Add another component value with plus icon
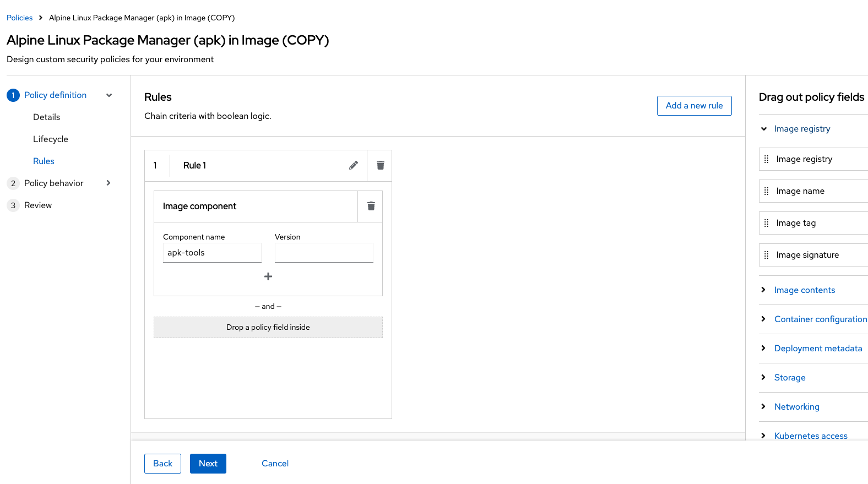868x484 pixels. tap(268, 276)
